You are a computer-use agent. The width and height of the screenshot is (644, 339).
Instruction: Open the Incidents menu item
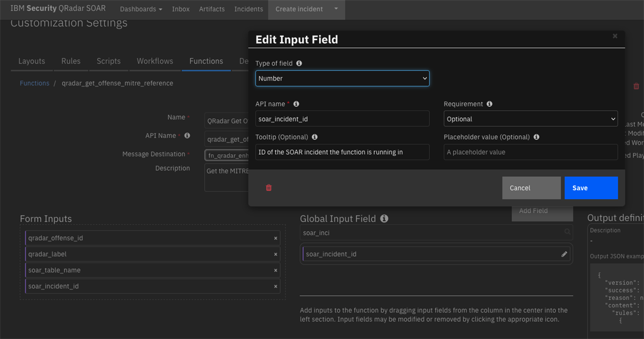pos(248,9)
